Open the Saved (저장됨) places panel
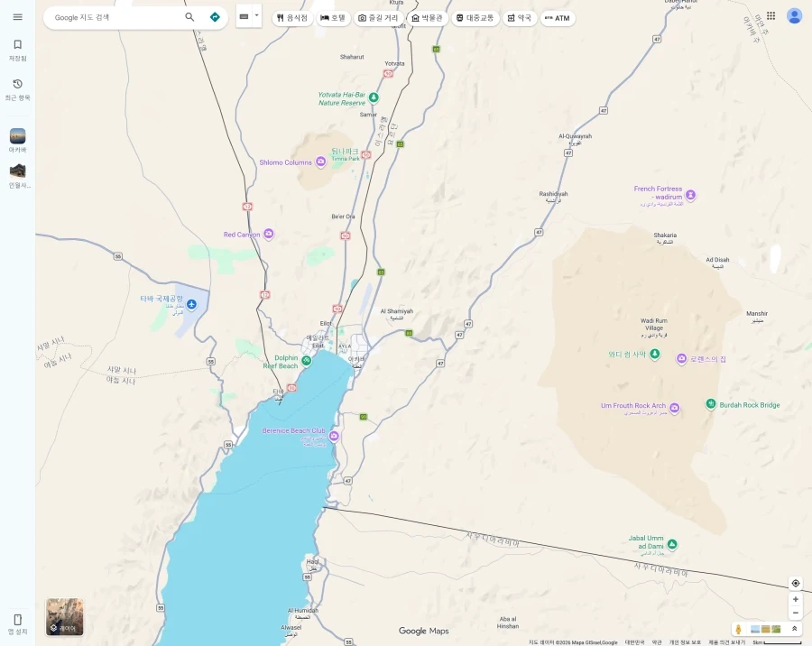This screenshot has width=812, height=646. click(x=18, y=51)
